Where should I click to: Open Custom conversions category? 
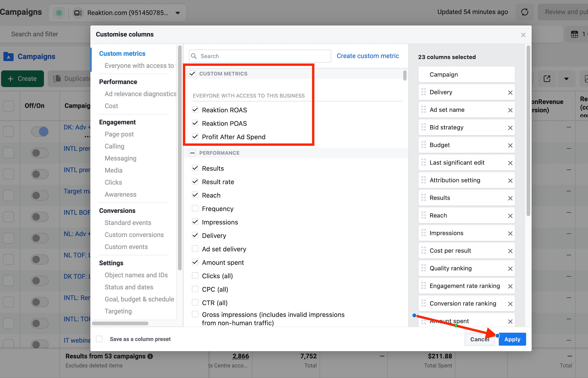tap(134, 235)
